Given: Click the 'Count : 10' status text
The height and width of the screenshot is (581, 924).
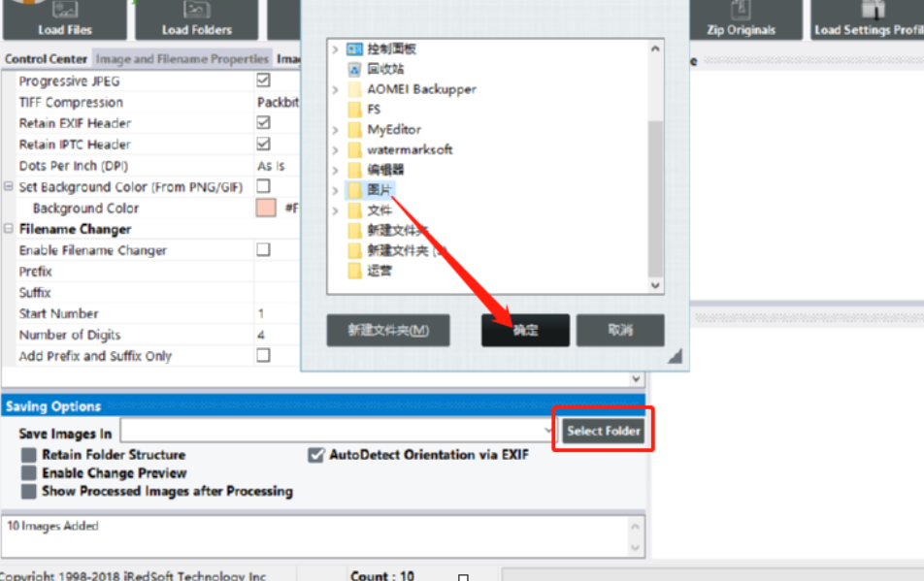Looking at the screenshot, I should (x=382, y=575).
